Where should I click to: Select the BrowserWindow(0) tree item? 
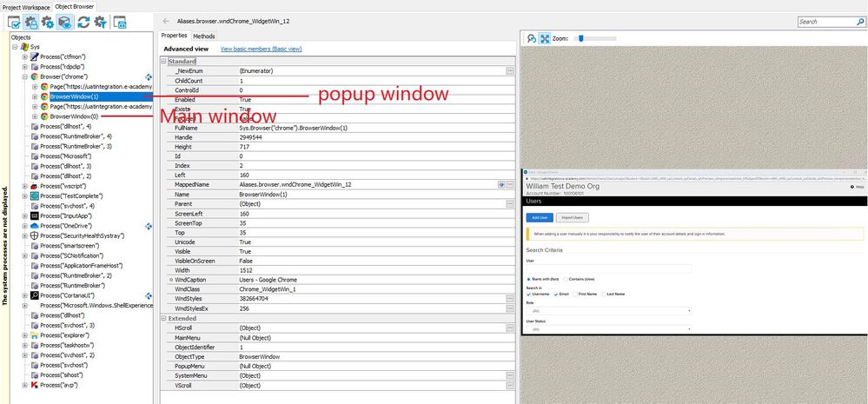pyautogui.click(x=74, y=116)
